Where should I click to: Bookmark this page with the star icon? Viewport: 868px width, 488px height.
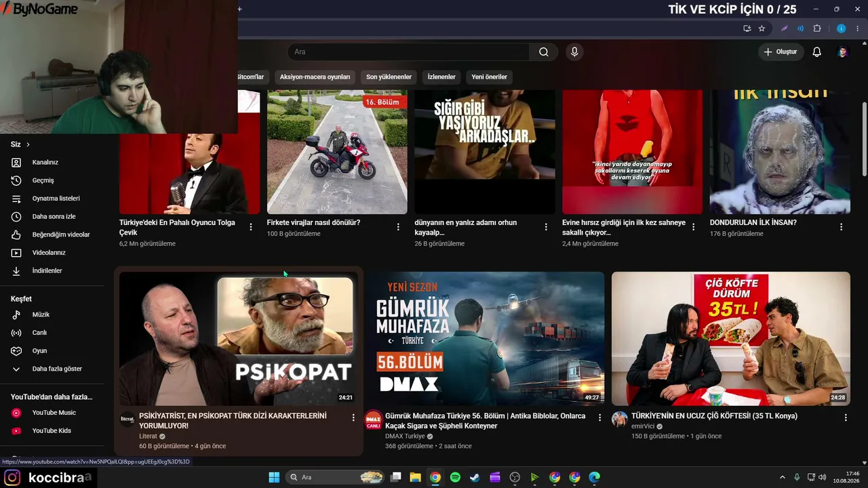762,28
